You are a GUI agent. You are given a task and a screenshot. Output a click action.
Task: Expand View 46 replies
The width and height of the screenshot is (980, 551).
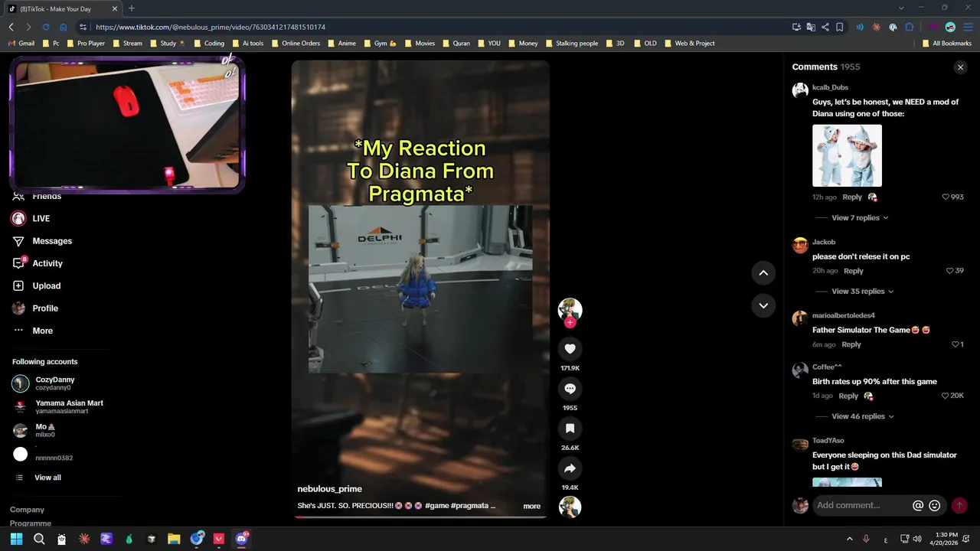click(863, 416)
